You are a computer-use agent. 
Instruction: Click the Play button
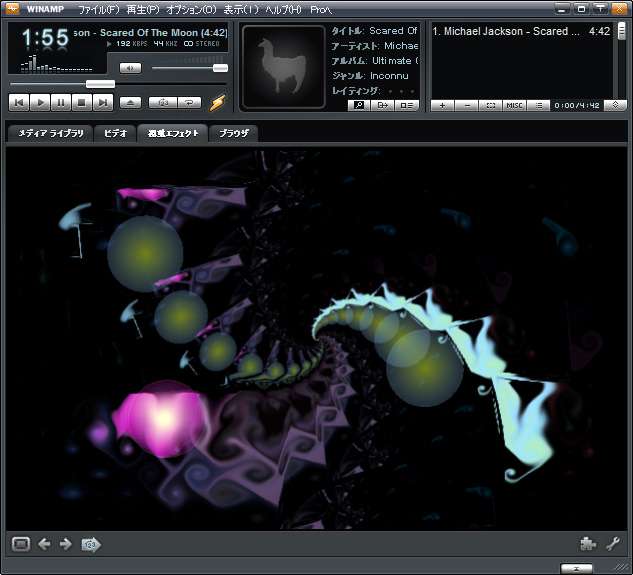tap(40, 103)
